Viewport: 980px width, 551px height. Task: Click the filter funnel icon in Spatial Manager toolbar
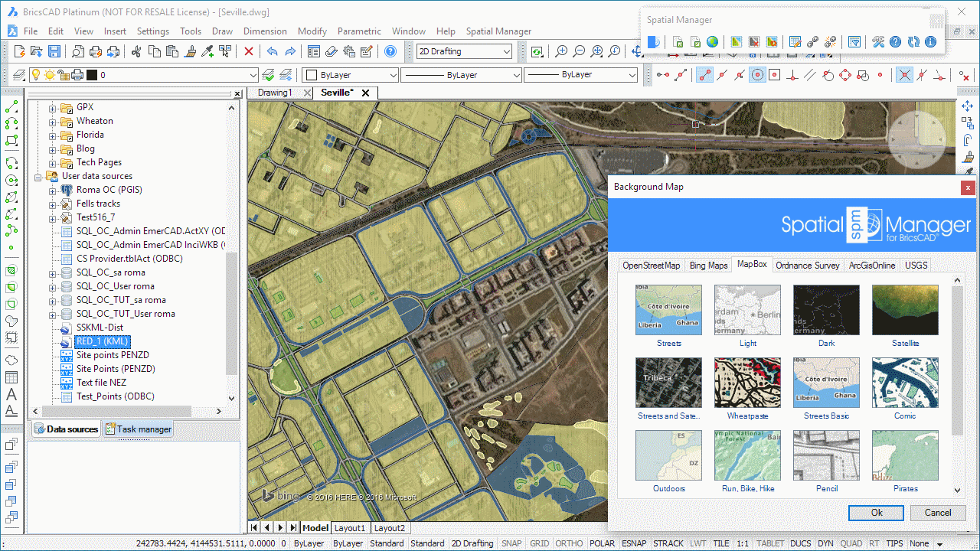(854, 41)
